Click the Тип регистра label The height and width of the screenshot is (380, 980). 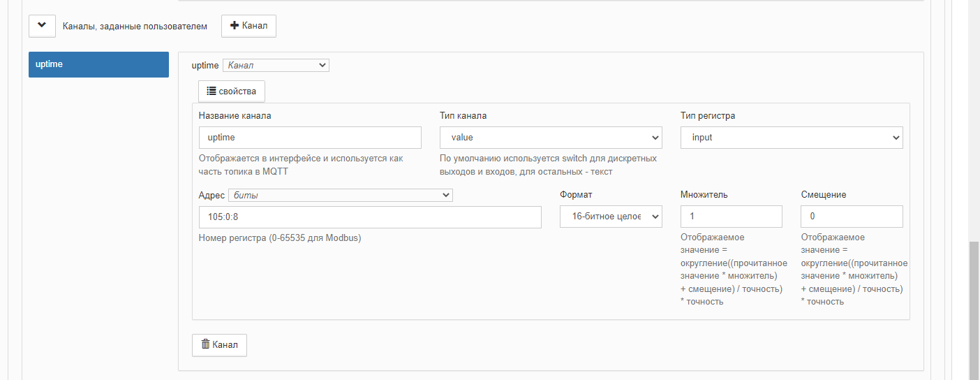[x=708, y=115]
